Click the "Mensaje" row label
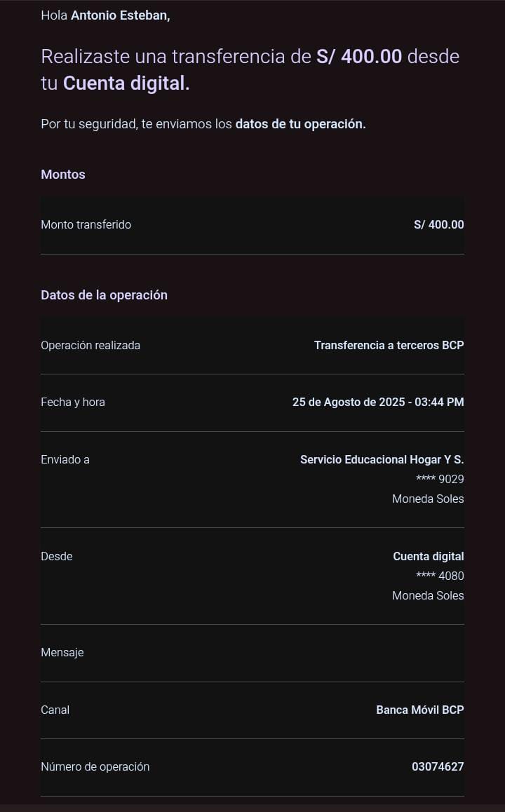Viewport: 505px width, 812px height. [x=62, y=653]
